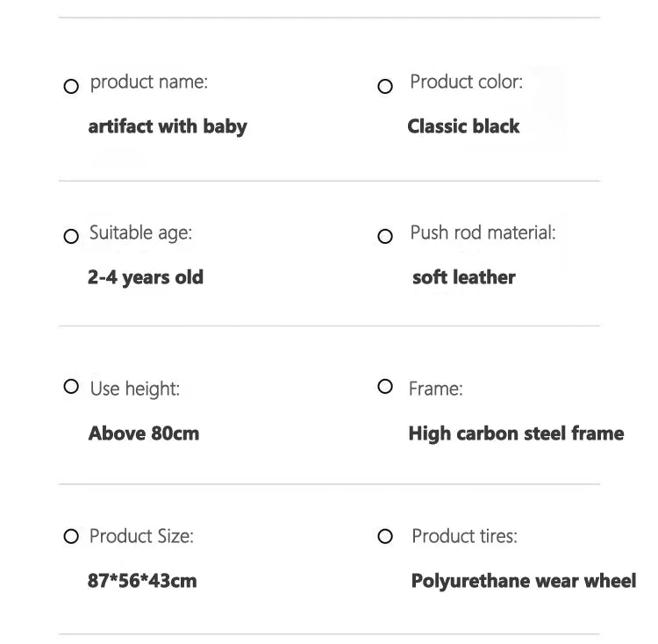Viewport: 658px width, 644px height.
Task: Select the "High carbon steel frame" text
Action: [516, 433]
